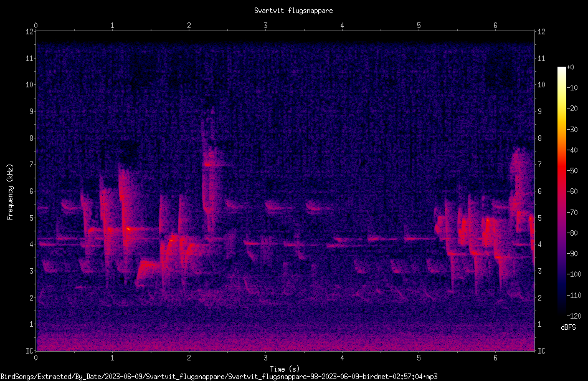Click '5' on the top time axis
Screen dimensions: 588x381
tap(419, 26)
